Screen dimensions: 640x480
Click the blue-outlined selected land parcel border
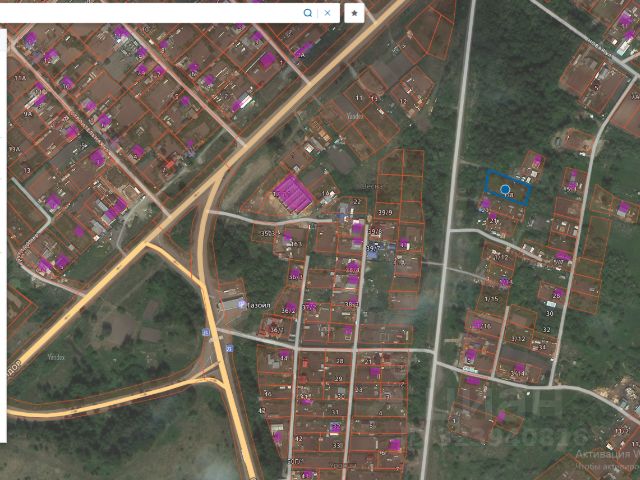point(508,188)
